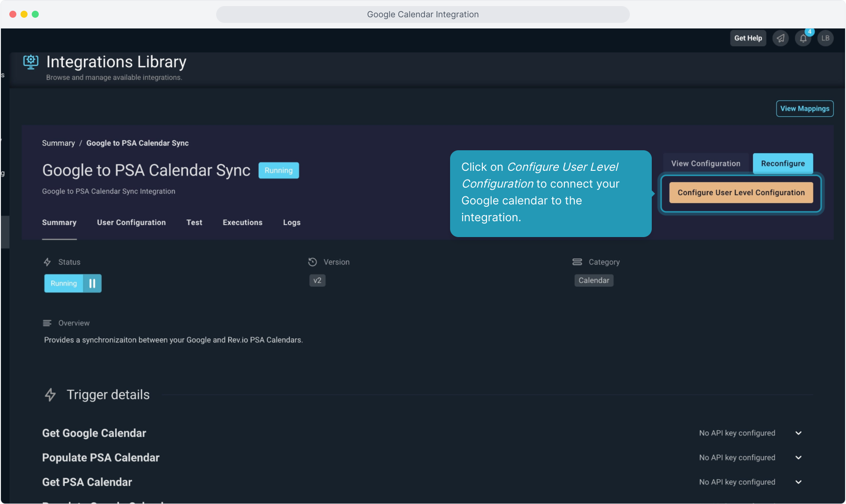Click the View Mappings button

click(804, 109)
